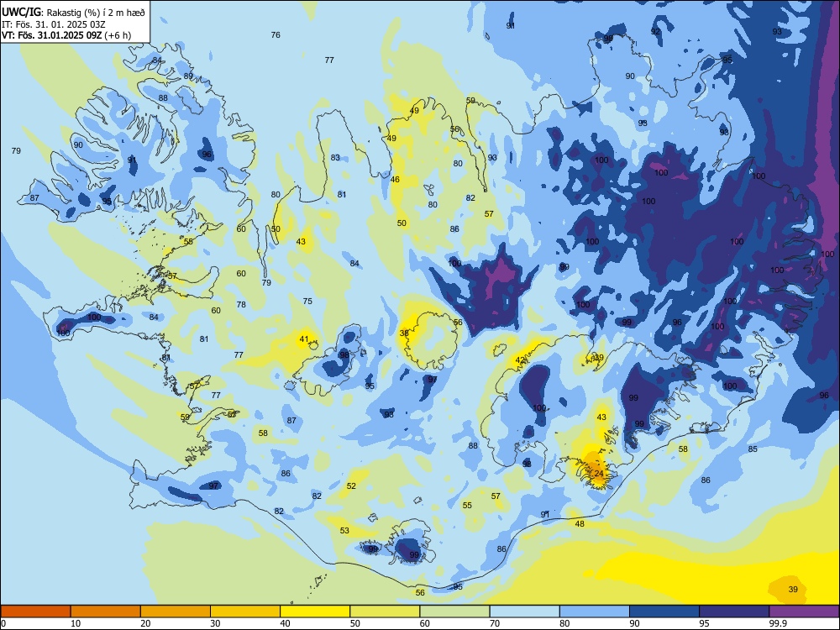Click the '53' humidity value
This screenshot has height=630, width=840.
[x=344, y=531]
